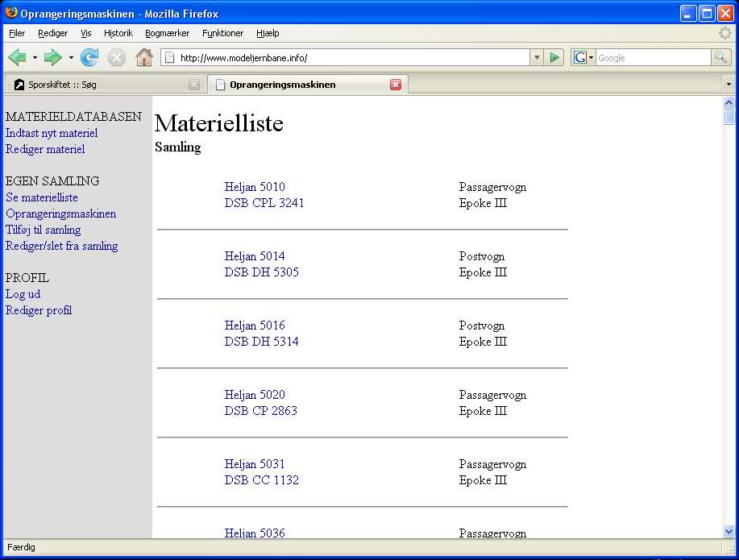Open the Rediger/slet fra samling link
Viewport: 739px width, 560px height.
click(x=62, y=246)
